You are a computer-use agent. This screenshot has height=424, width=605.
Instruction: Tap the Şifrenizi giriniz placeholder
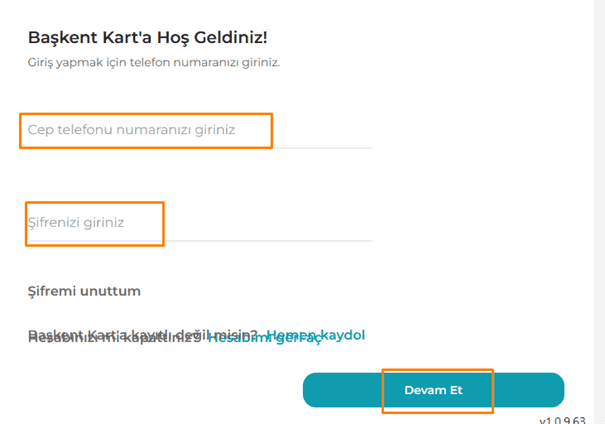click(x=76, y=222)
